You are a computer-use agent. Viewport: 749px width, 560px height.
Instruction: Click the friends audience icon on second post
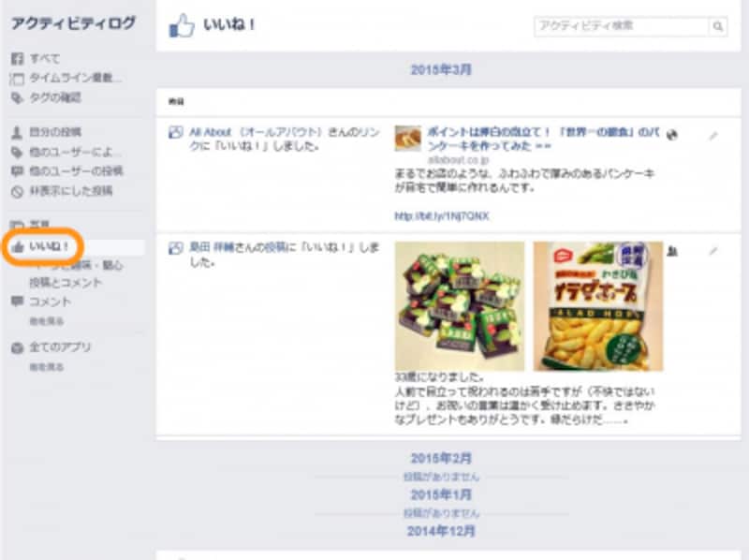[x=672, y=251]
